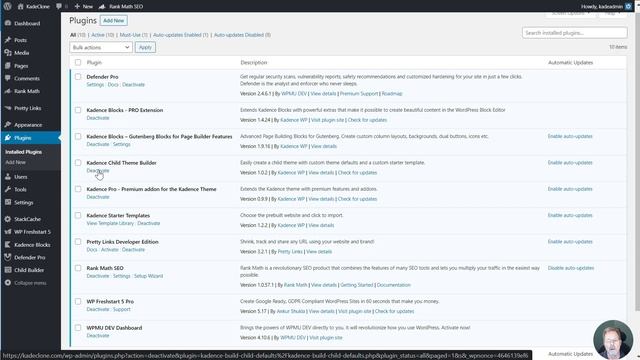Filter plugins by Active
The height and width of the screenshot is (360, 640).
98,35
